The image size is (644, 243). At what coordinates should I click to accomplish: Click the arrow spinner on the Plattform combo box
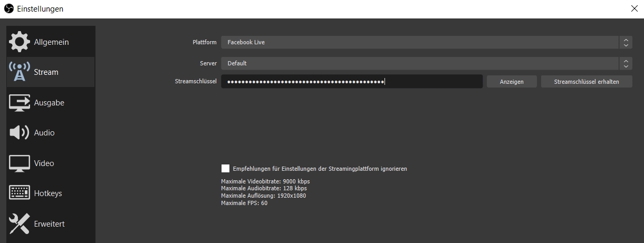[626, 42]
